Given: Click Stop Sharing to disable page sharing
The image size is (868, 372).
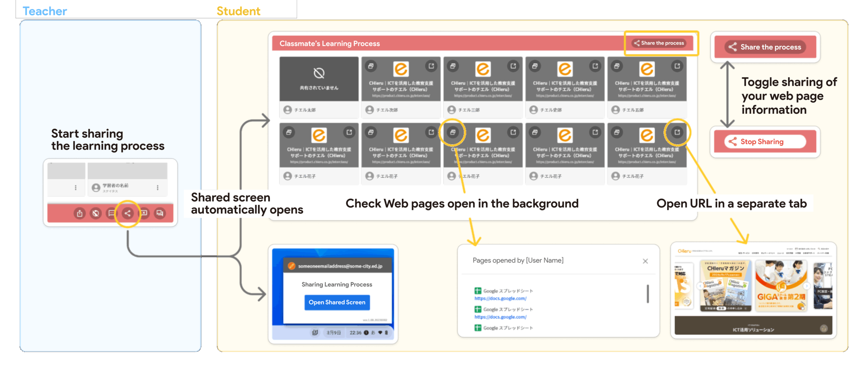Looking at the screenshot, I should click(x=765, y=142).
